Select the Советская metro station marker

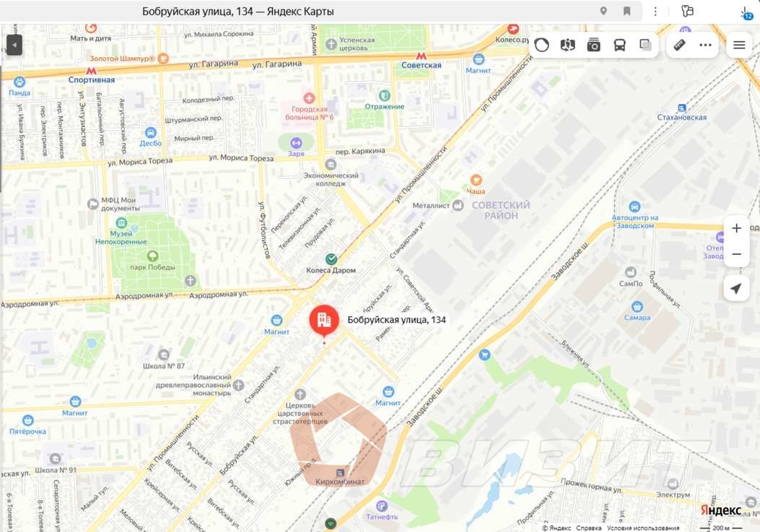tap(422, 56)
